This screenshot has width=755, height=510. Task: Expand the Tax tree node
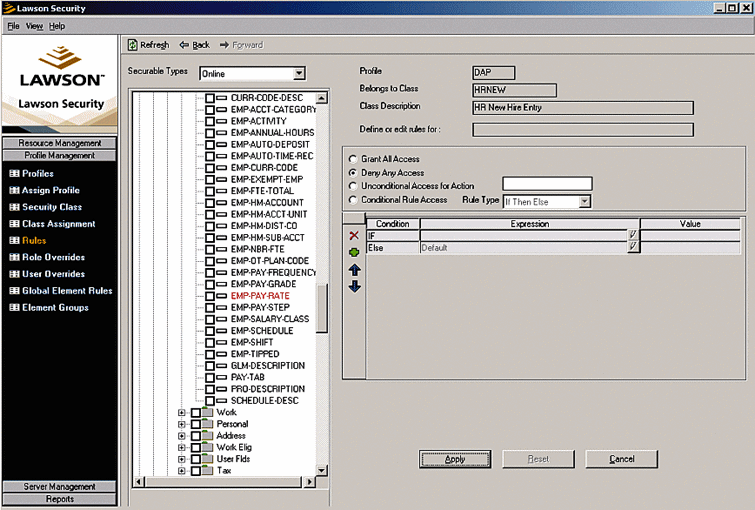(x=182, y=471)
